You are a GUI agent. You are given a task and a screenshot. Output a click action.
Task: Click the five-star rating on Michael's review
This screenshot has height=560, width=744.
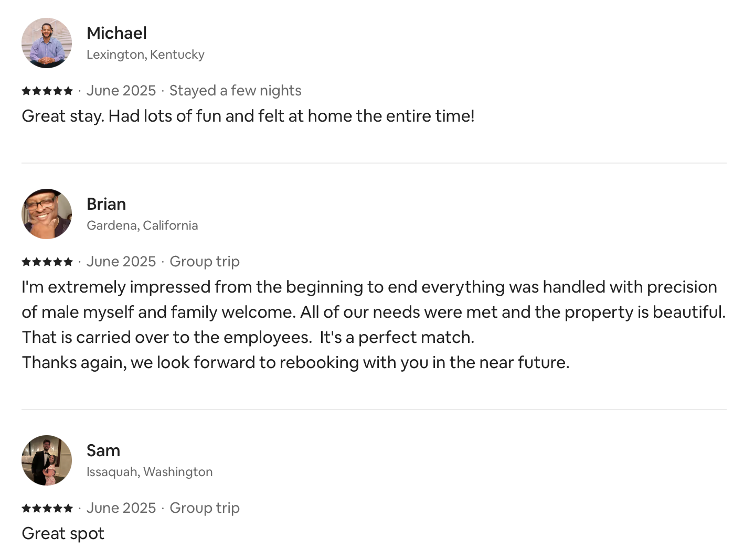coord(47,91)
